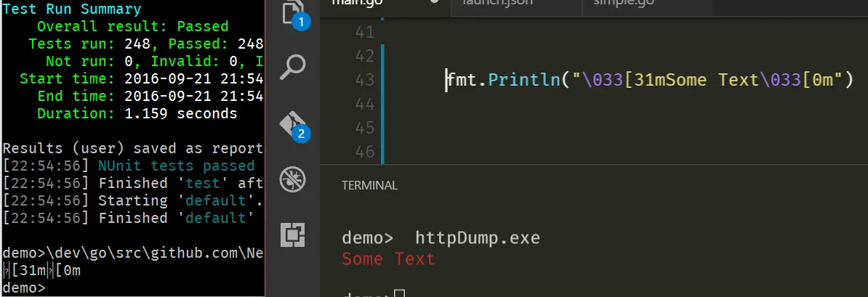Open the Debug view in the activity bar
This screenshot has width=868, height=297.
pyautogui.click(x=293, y=180)
